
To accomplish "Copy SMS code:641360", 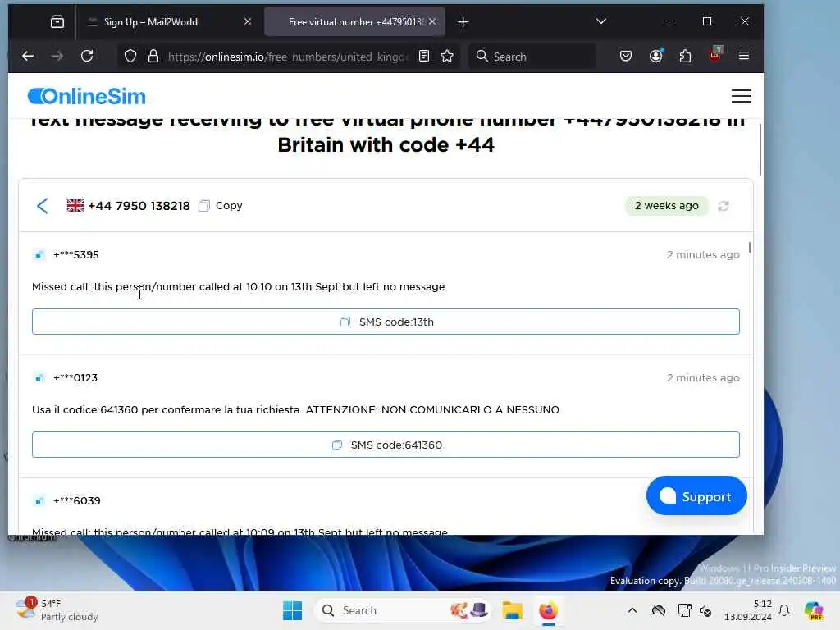I will coord(386,445).
